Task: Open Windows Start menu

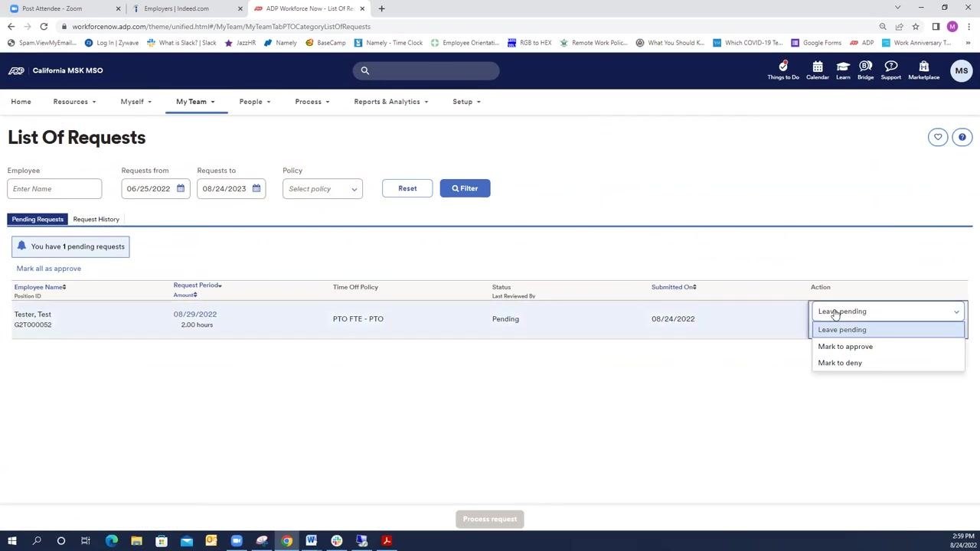Action: (x=11, y=541)
